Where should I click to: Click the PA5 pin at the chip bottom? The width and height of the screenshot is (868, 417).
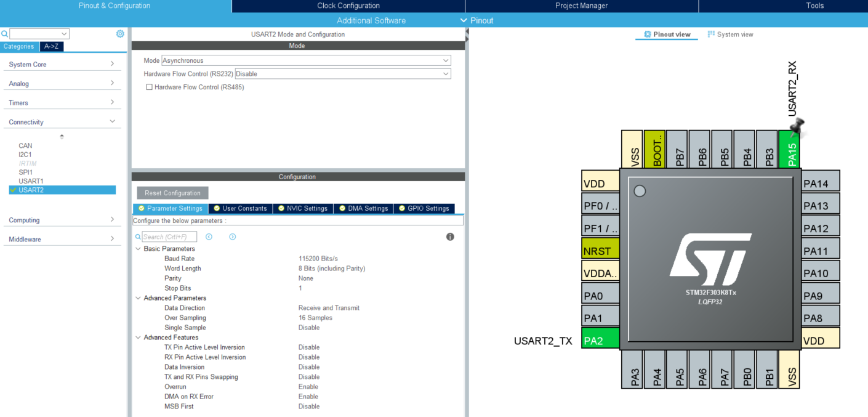pos(677,370)
